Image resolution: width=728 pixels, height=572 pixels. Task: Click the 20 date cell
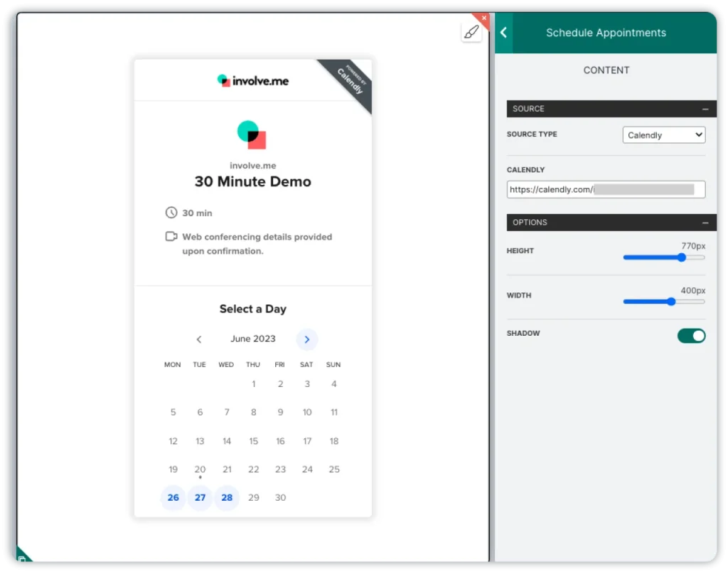[x=200, y=470]
